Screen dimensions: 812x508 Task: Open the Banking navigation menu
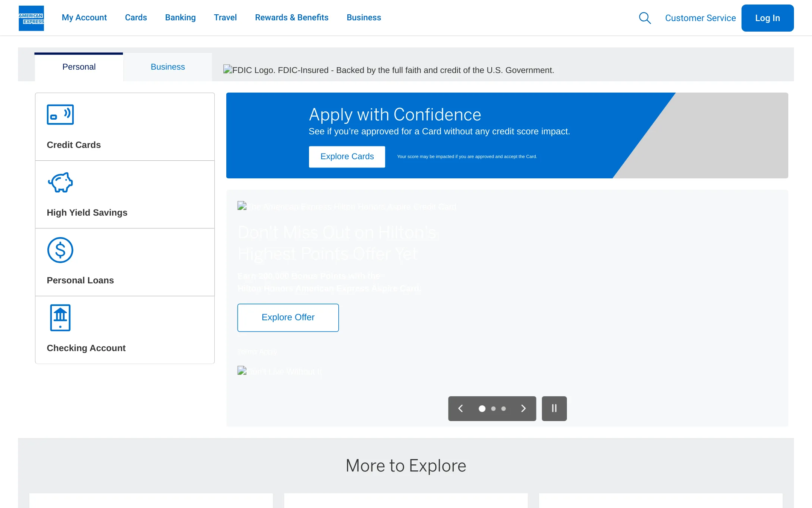pyautogui.click(x=180, y=18)
